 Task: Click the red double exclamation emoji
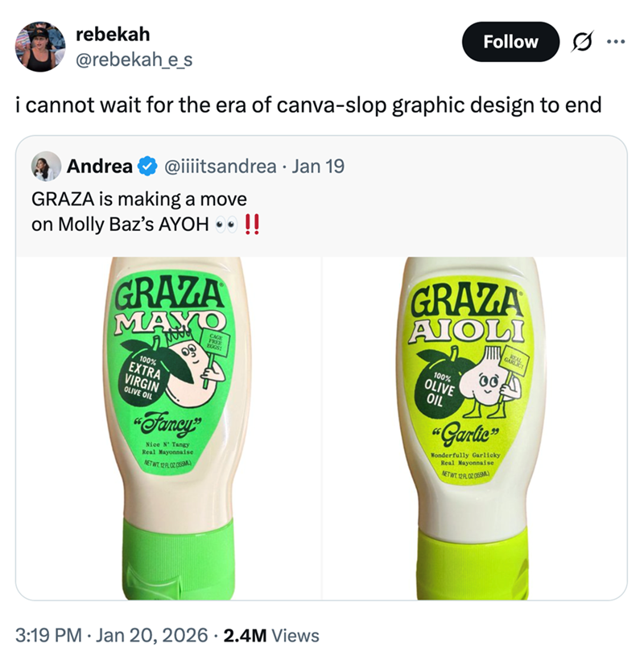tap(250, 224)
